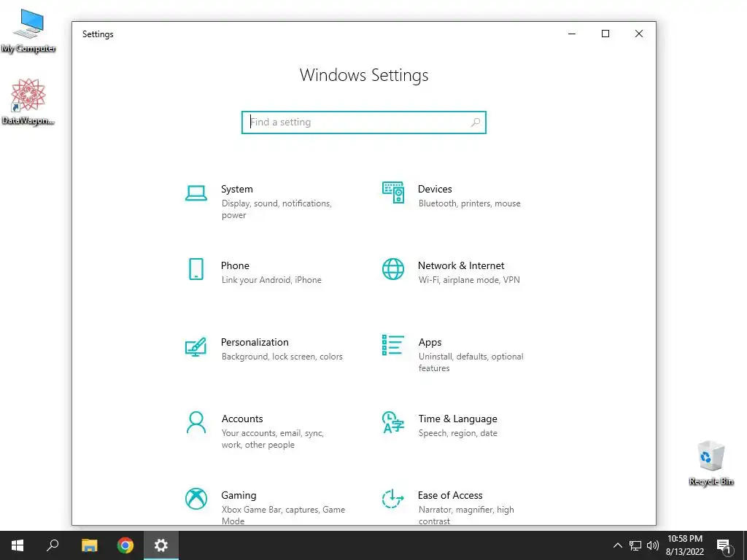The height and width of the screenshot is (560, 747).
Task: Open taskbar search magnifier
Action: tap(53, 545)
